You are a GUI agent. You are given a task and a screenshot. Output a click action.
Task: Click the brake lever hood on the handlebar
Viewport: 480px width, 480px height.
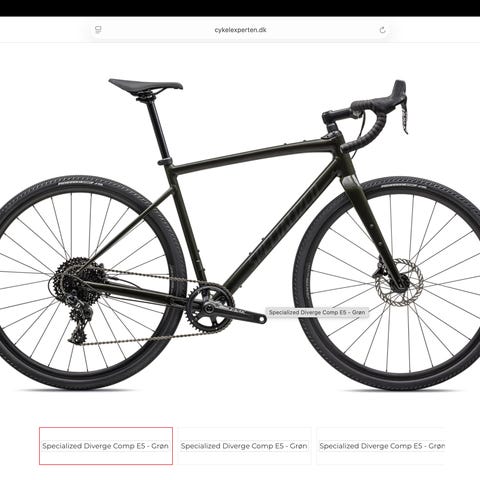tap(399, 90)
